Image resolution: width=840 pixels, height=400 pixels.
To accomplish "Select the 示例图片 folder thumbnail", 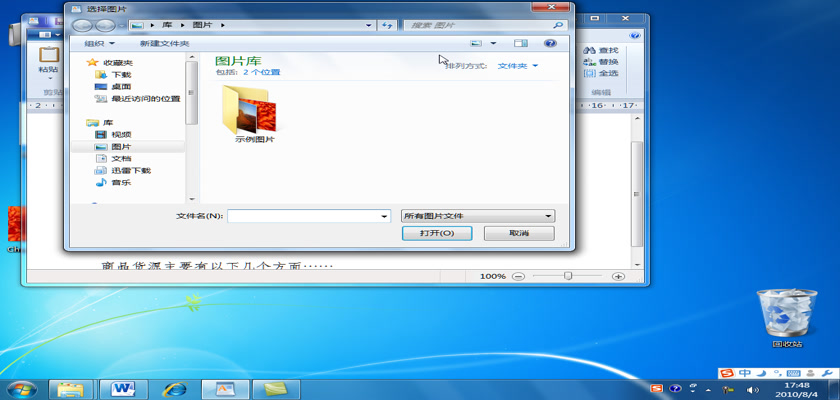I will 254,112.
